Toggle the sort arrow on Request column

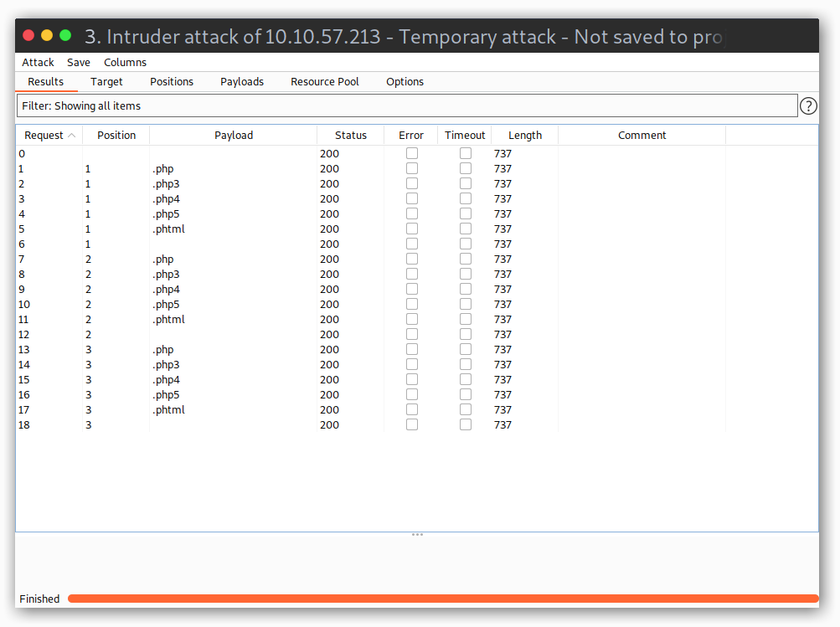click(x=71, y=135)
